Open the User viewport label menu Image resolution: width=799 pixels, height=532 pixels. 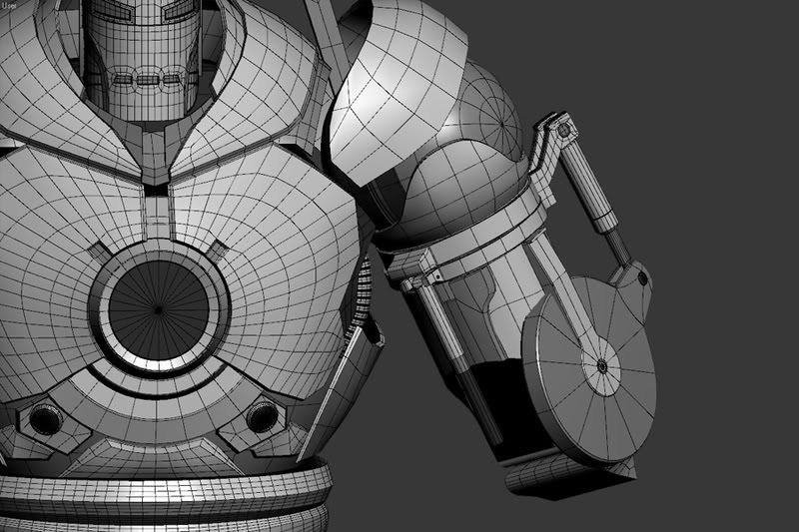(10, 6)
